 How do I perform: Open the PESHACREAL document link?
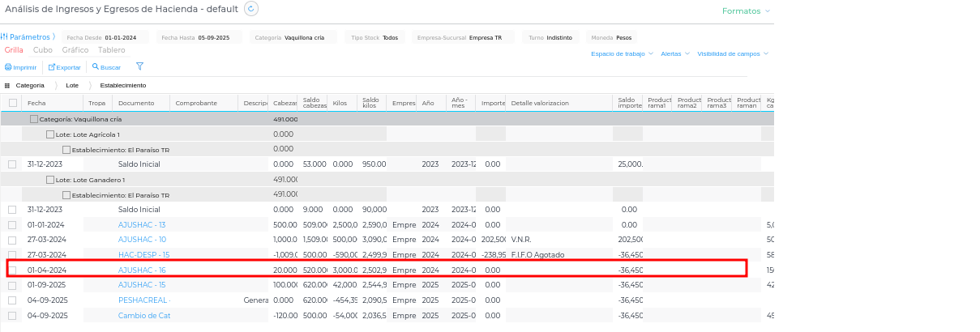point(143,300)
